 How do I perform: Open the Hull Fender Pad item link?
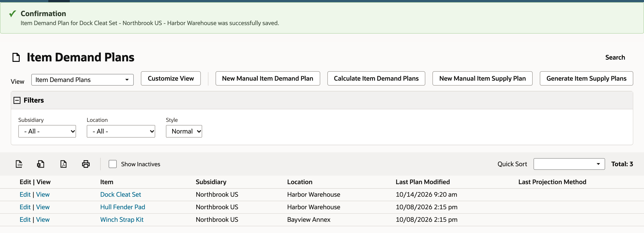click(x=123, y=207)
